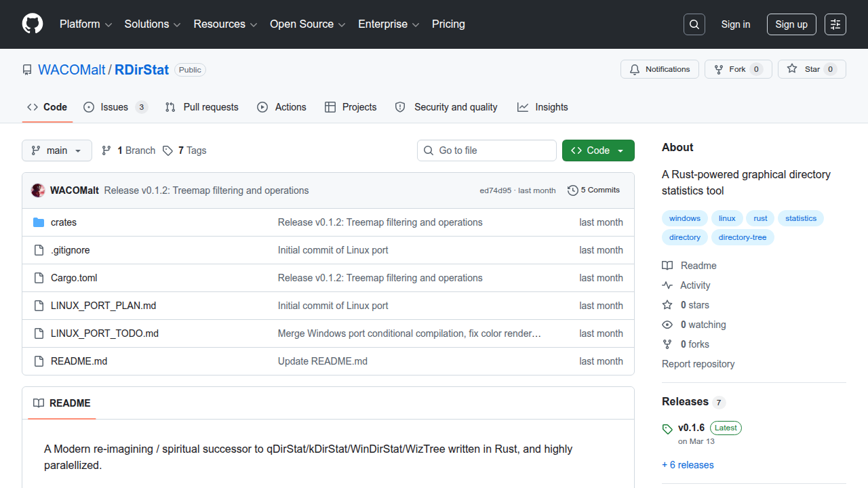Viewport: 868px width, 488px height.
Task: Open the Projects tab
Action: point(351,107)
